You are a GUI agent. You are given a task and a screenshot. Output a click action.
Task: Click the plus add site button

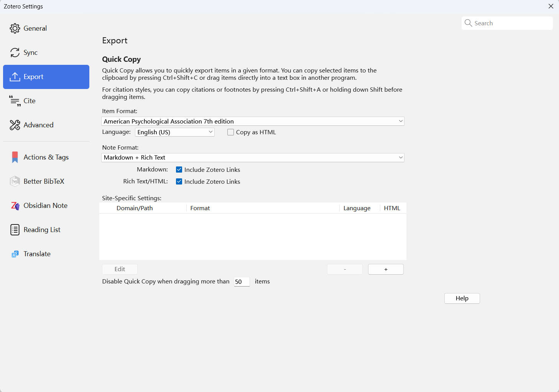coord(386,269)
